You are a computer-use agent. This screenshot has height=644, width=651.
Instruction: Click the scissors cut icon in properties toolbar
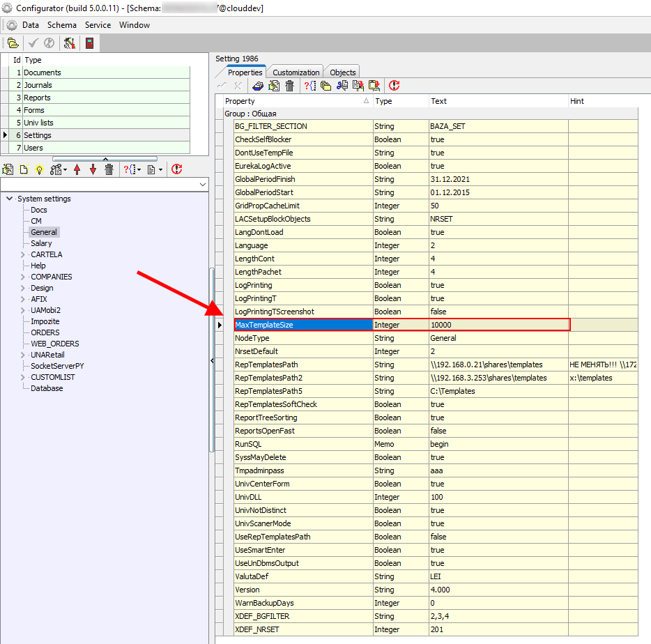click(342, 86)
